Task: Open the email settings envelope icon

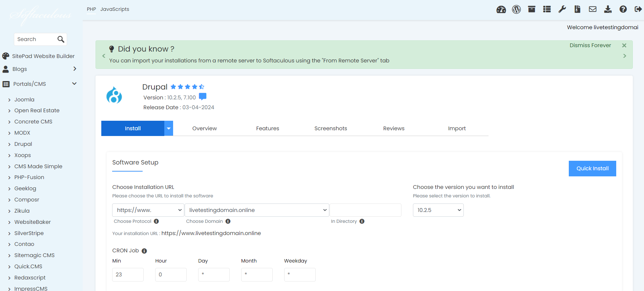Action: [x=593, y=9]
